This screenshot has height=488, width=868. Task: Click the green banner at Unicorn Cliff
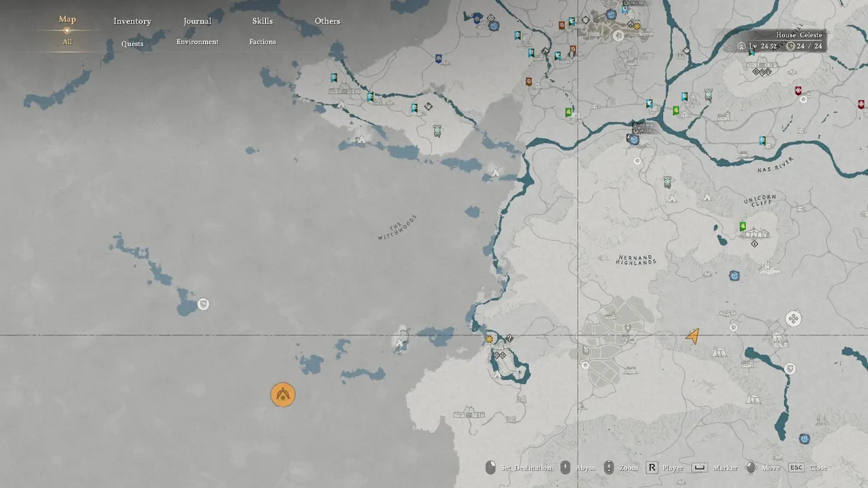click(x=743, y=226)
